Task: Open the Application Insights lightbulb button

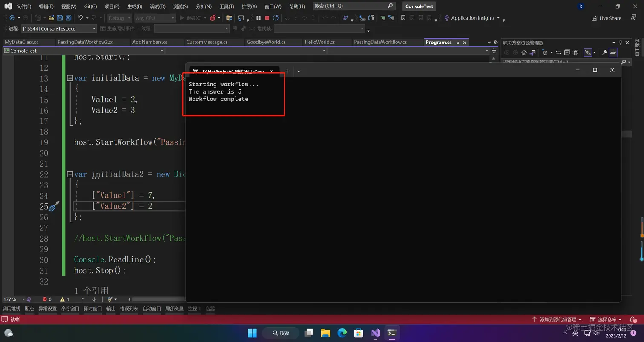Action: tap(472, 18)
